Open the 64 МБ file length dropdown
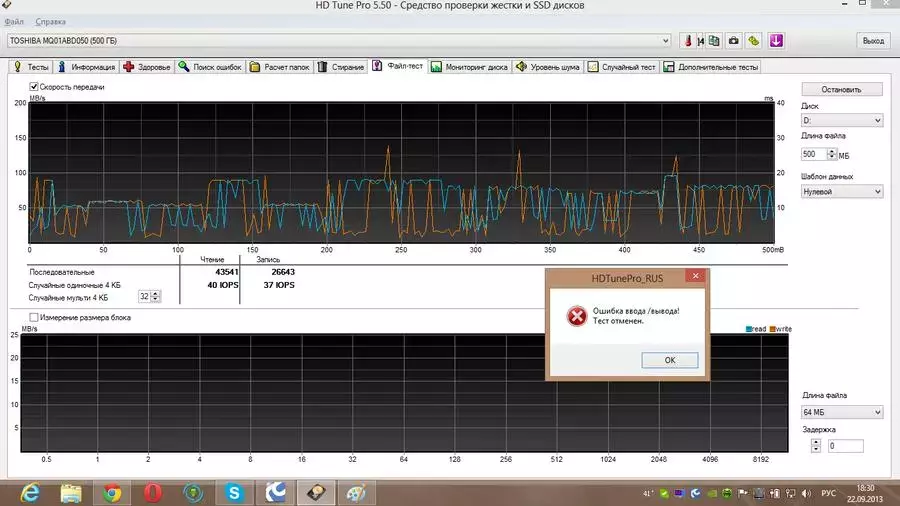Screen dimensions: 900x506 (x=841, y=412)
